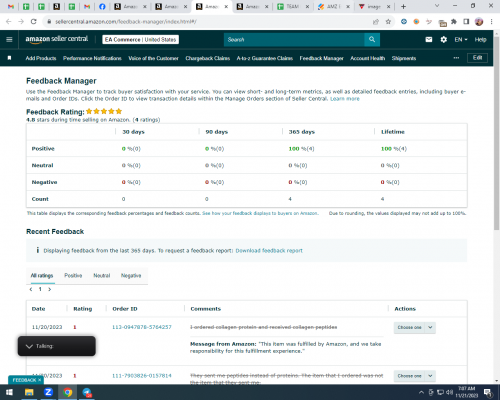Open Choose one dropdown for first feedback
The width and height of the screenshot is (500, 400).
[414, 327]
